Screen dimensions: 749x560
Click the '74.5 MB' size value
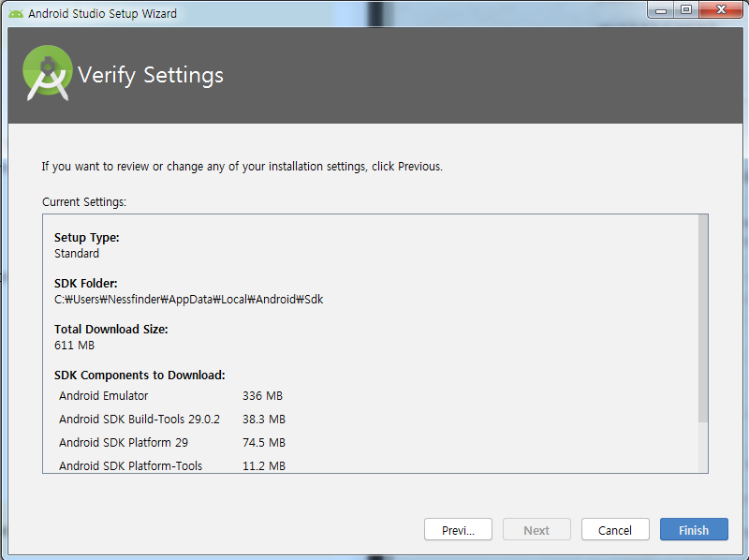tap(264, 442)
